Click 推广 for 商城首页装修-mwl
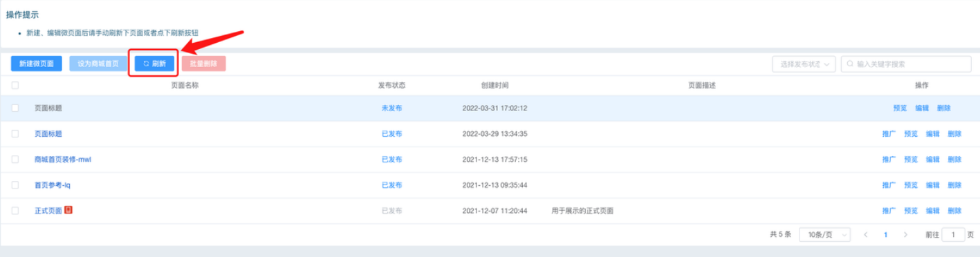Image resolution: width=980 pixels, height=257 pixels. click(x=889, y=160)
